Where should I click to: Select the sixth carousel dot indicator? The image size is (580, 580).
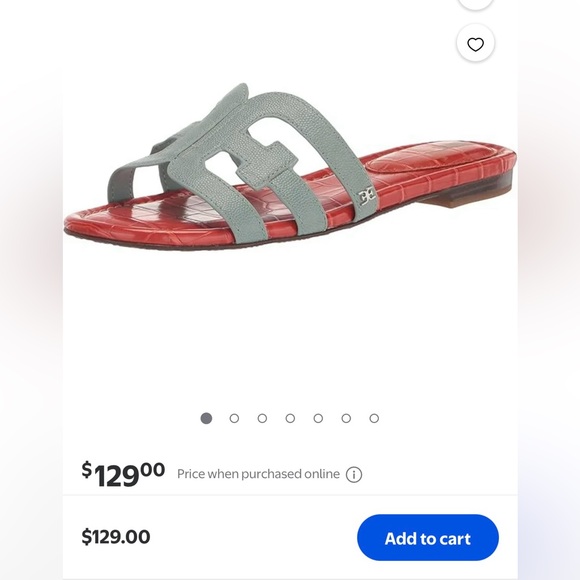(346, 418)
